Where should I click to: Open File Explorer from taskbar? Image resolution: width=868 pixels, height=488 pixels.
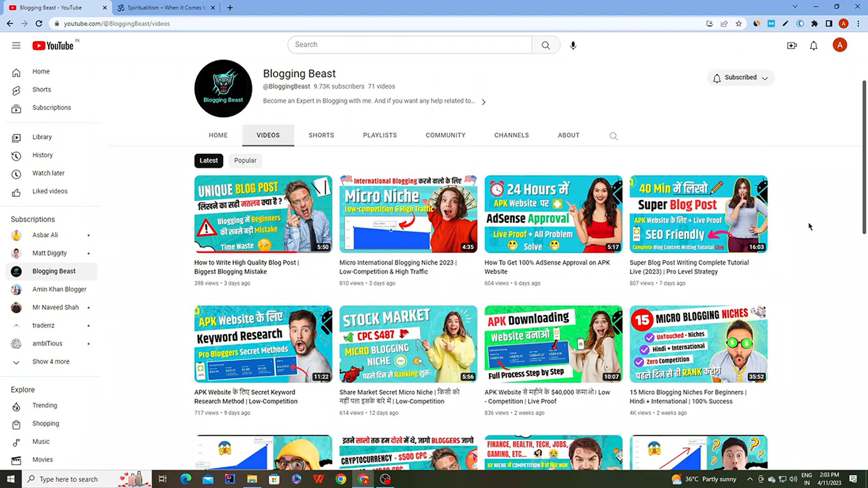click(x=252, y=479)
